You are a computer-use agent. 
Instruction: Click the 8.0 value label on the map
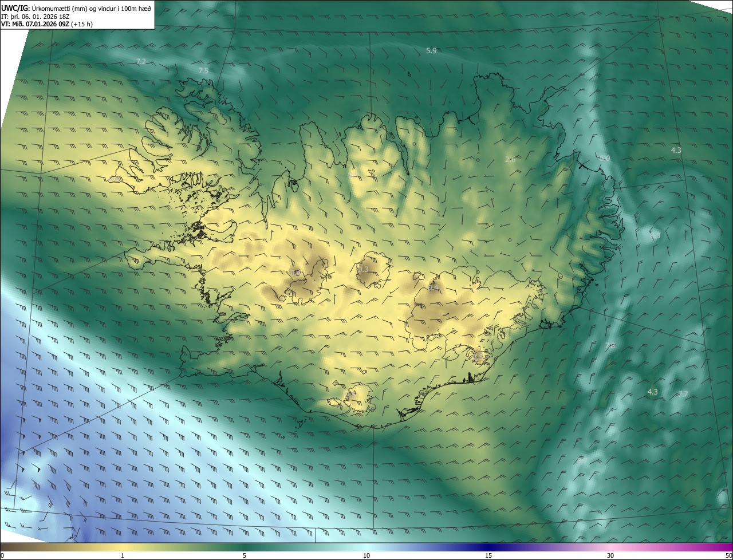click(605, 158)
